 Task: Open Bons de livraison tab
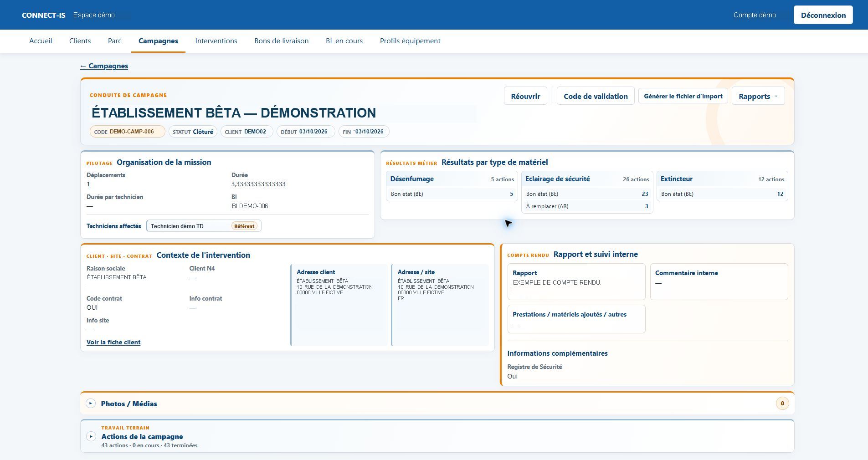pyautogui.click(x=282, y=41)
